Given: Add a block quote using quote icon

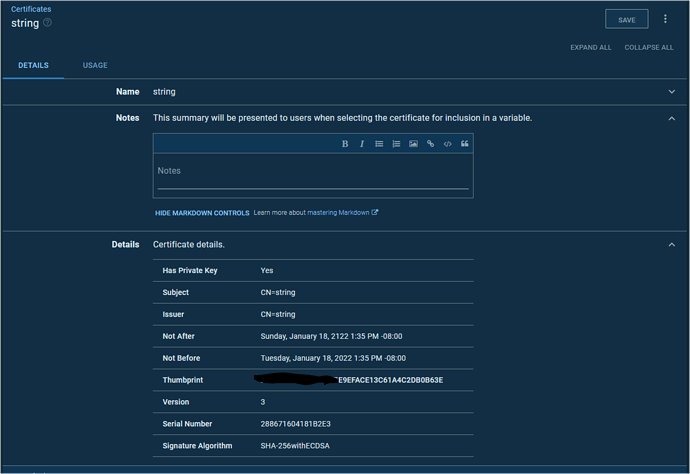Looking at the screenshot, I should [464, 144].
